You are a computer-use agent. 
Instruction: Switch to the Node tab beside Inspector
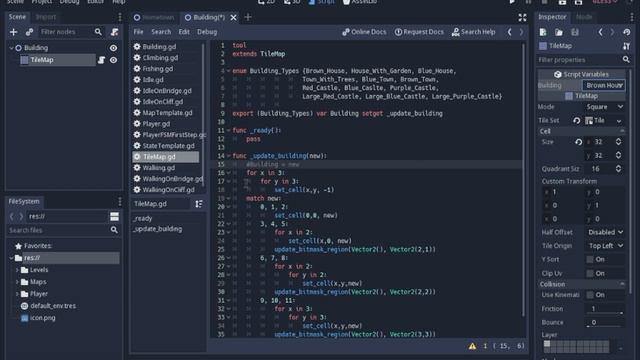584,17
